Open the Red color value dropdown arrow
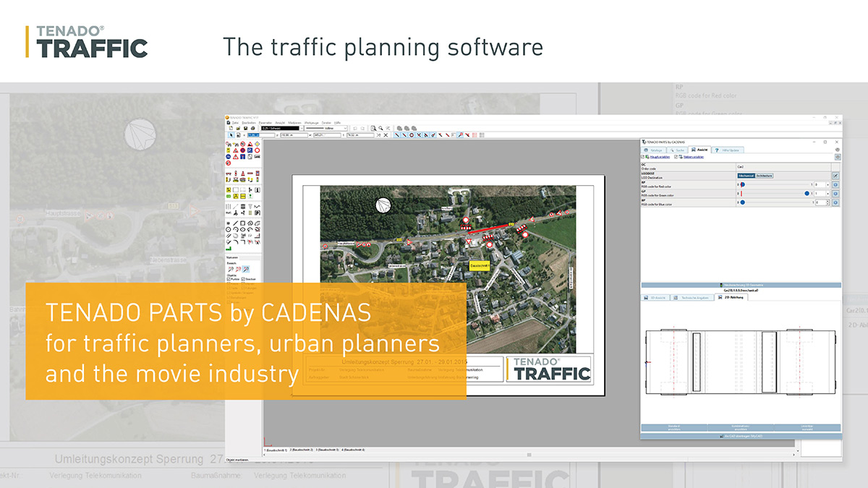868x488 pixels. tap(827, 184)
